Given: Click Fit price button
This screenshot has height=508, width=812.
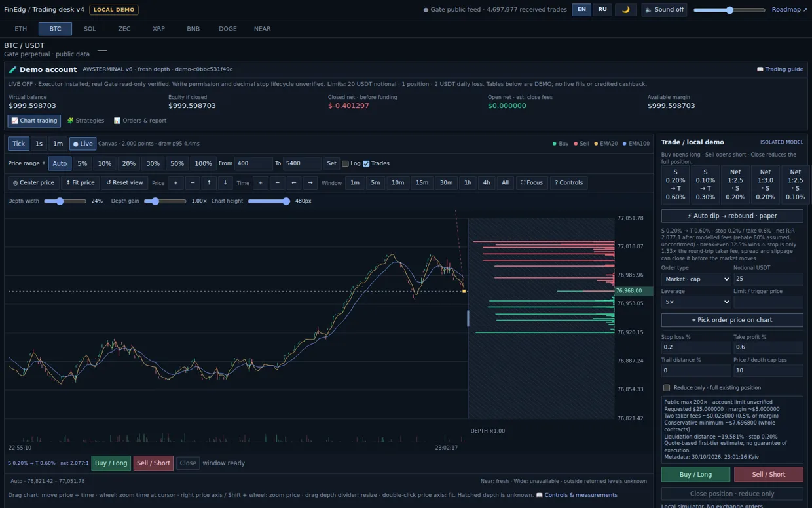Looking at the screenshot, I should [81, 183].
